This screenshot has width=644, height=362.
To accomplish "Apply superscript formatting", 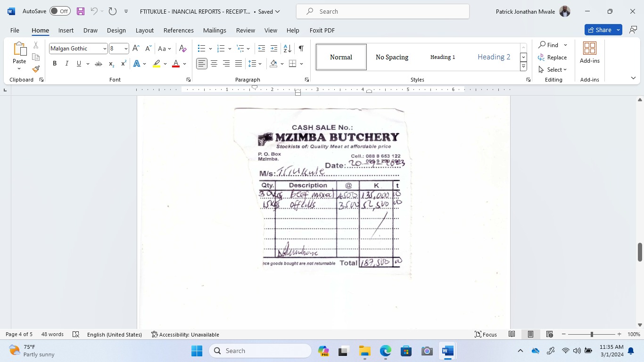I will (124, 64).
